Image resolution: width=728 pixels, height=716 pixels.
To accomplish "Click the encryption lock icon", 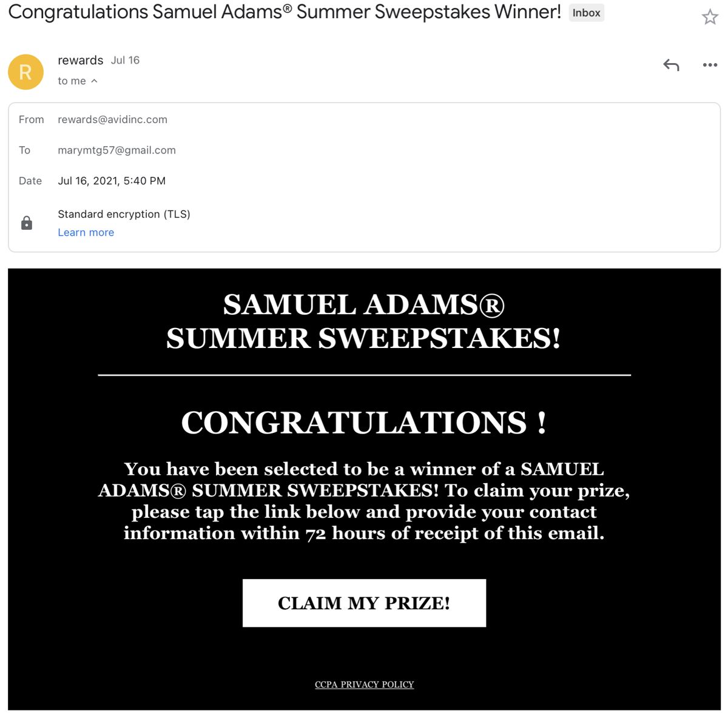I will tap(27, 223).
